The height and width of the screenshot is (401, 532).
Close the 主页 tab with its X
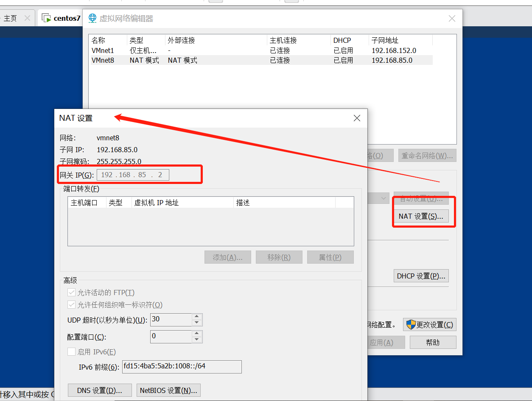[27, 18]
